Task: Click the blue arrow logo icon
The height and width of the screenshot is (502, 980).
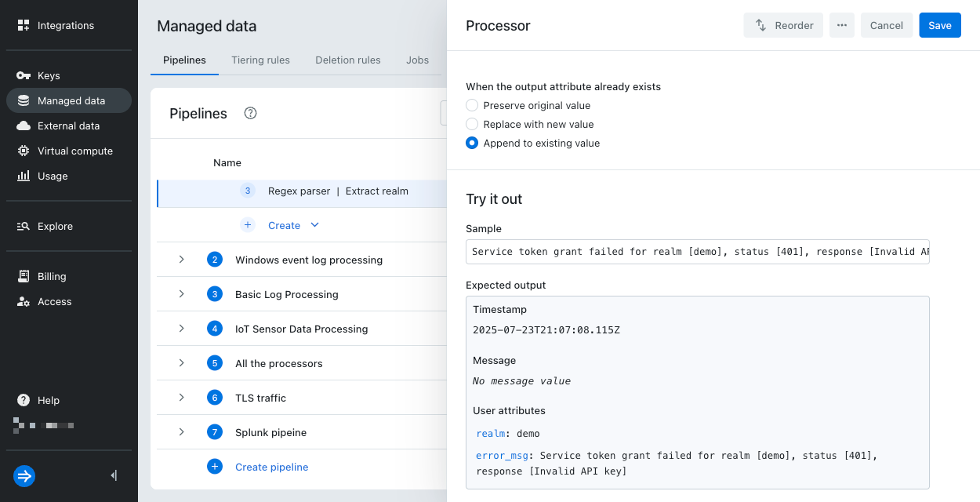Action: tap(24, 476)
